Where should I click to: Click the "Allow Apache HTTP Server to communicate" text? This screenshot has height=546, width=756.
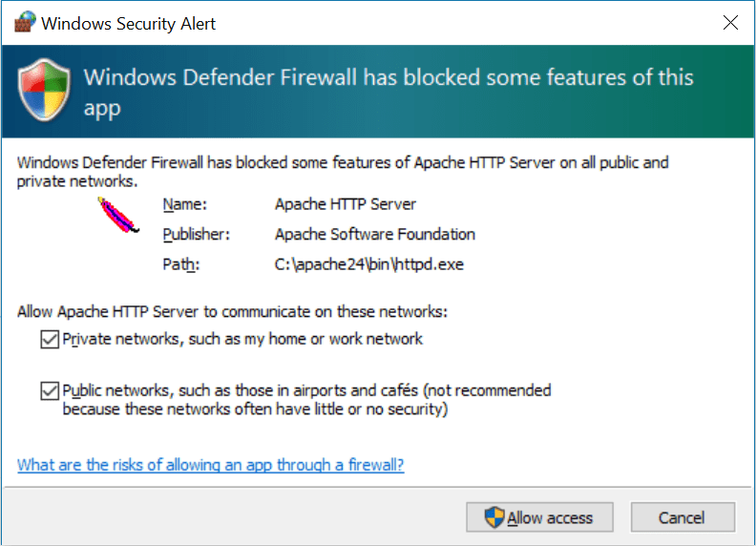pos(232,311)
